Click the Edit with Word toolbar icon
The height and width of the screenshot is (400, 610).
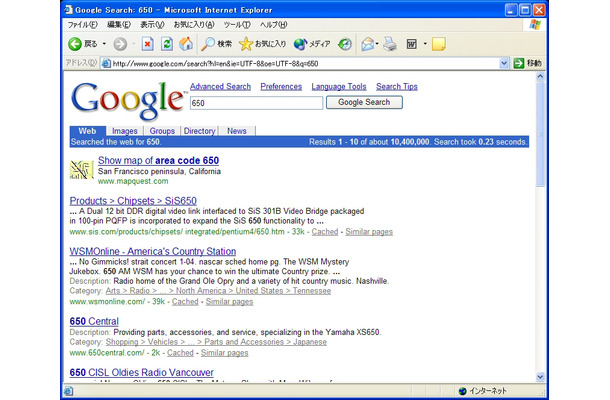tap(412, 44)
